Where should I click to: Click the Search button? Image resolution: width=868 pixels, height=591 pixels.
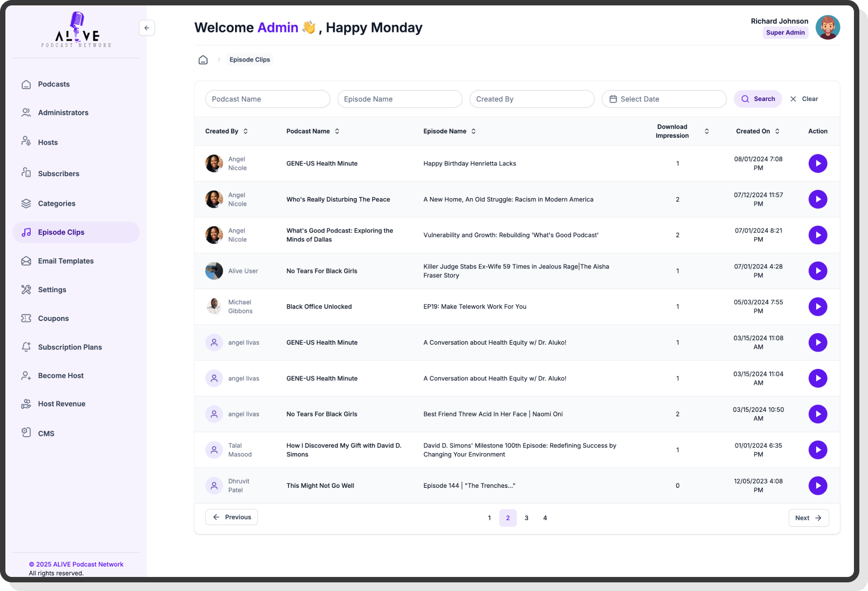757,99
